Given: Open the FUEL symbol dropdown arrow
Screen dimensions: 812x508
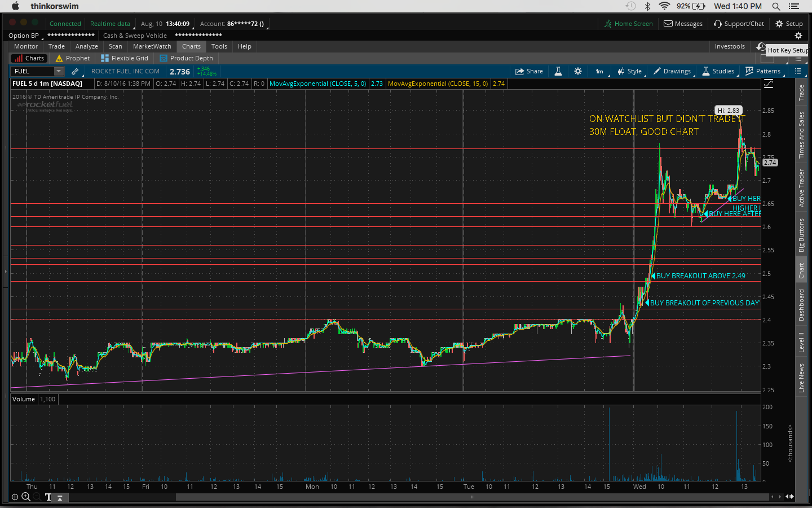Looking at the screenshot, I should pos(58,72).
